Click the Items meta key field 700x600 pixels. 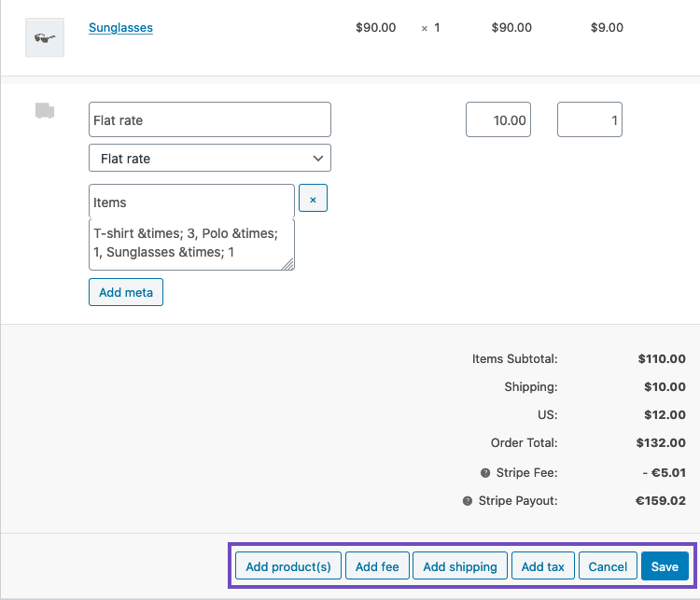tap(191, 202)
